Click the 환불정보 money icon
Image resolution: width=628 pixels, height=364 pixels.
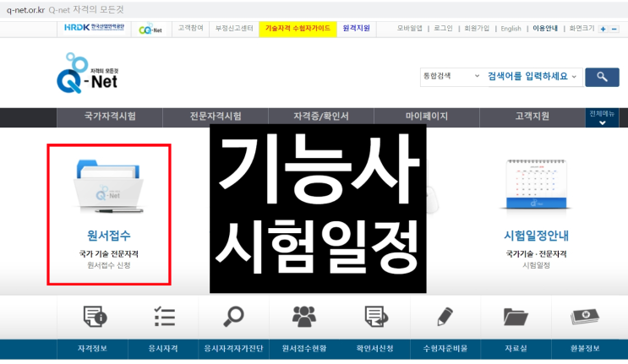pyautogui.click(x=585, y=317)
